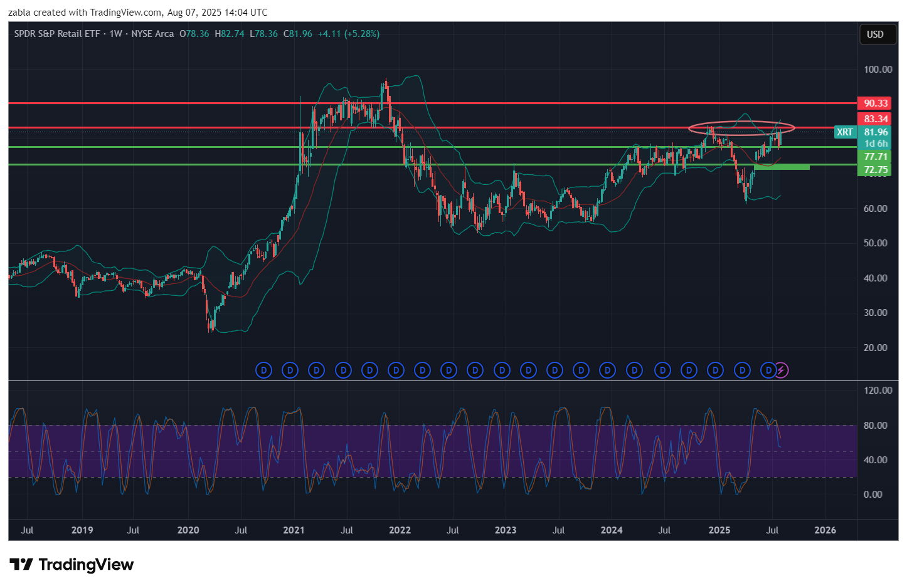Select the 77.71 green price label

coord(876,157)
